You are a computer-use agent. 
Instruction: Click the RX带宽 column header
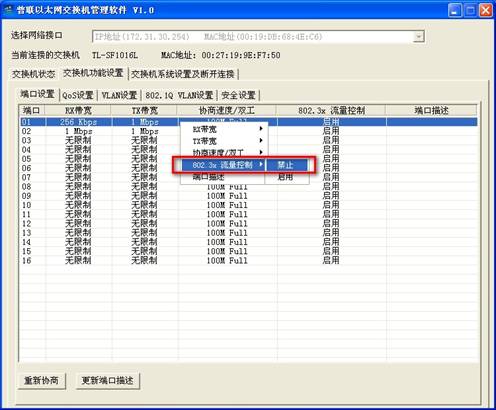(x=78, y=110)
